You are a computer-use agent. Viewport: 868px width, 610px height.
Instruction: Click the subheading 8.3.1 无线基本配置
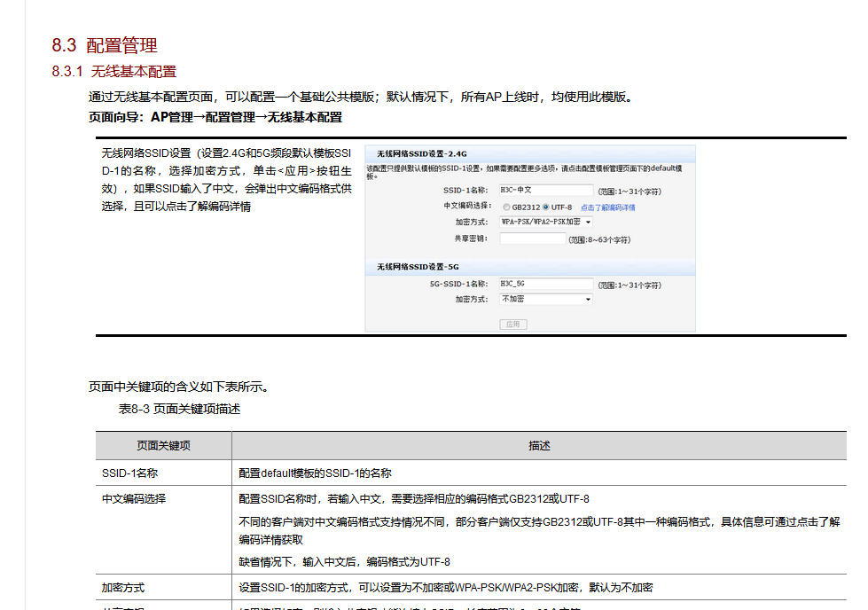click(x=114, y=72)
